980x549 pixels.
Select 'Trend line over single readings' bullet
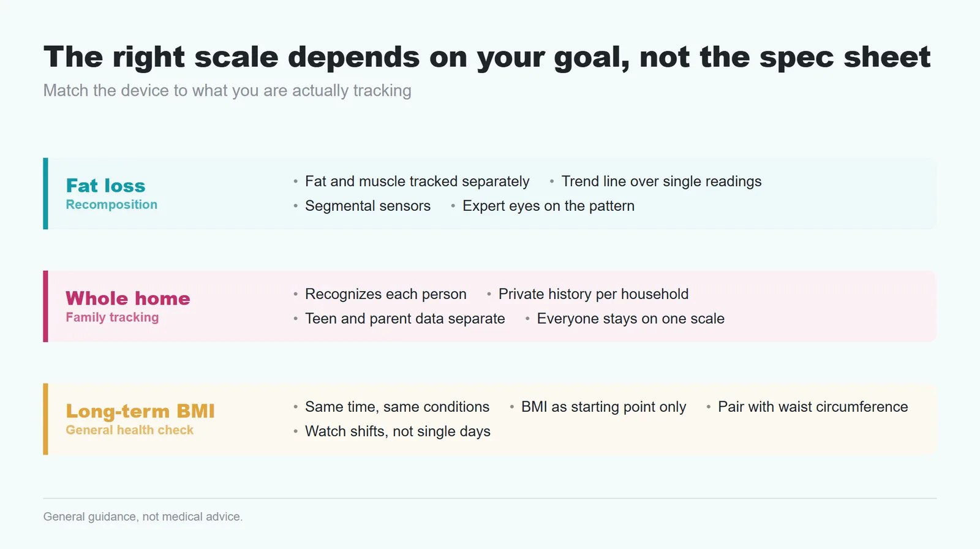pyautogui.click(x=661, y=181)
